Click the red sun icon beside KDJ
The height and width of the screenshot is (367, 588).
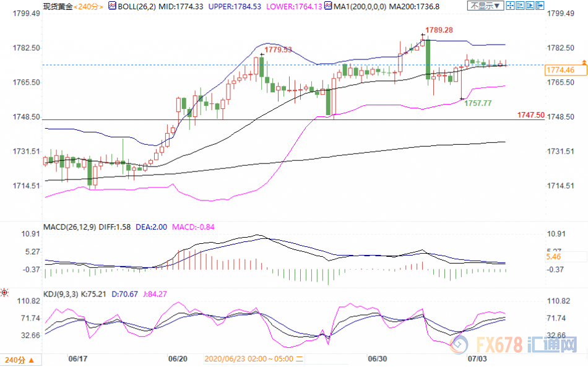4,292
